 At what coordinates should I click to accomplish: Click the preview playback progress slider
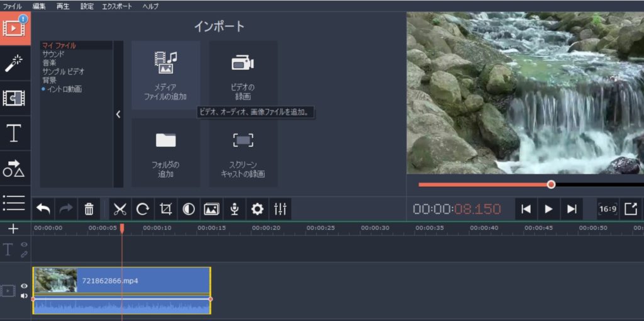484,184
